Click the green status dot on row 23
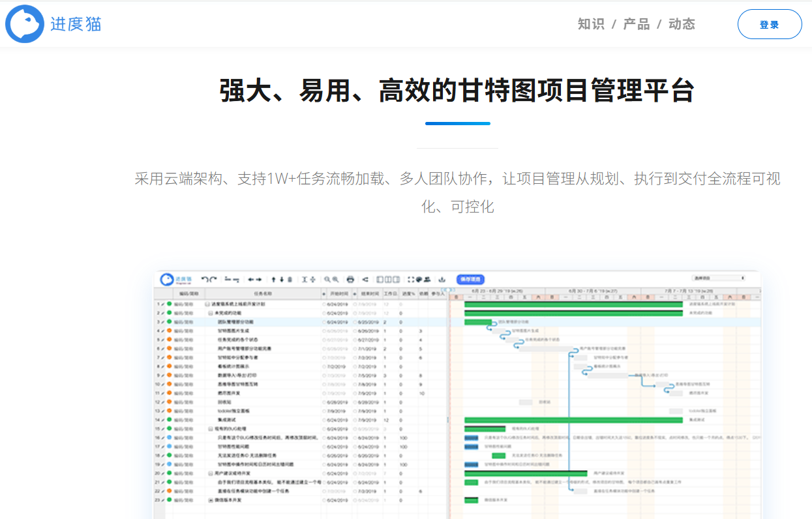The height and width of the screenshot is (519, 812). coord(169,500)
